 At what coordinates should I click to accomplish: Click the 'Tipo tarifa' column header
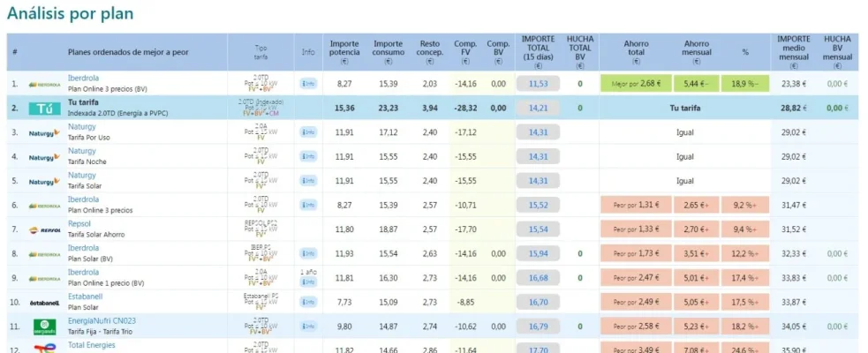point(260,53)
